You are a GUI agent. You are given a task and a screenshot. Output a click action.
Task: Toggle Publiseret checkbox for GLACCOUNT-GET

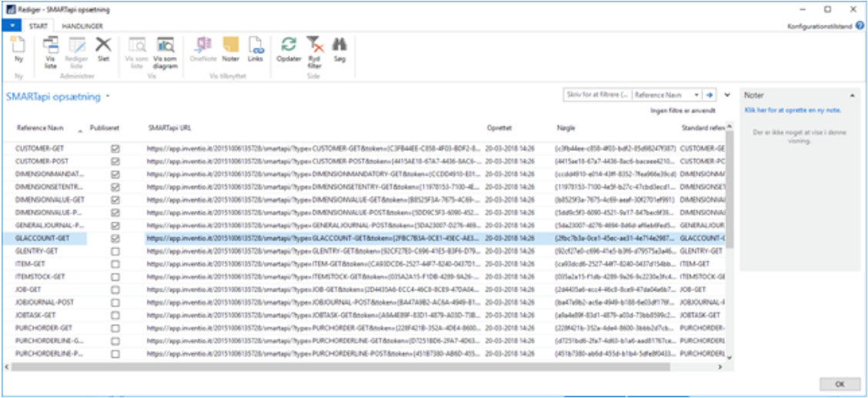coord(115,238)
